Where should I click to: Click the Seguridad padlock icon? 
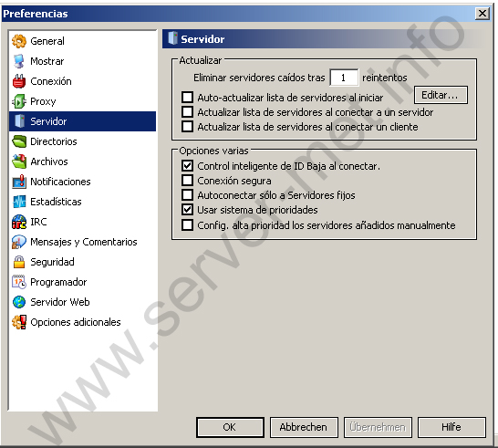[x=19, y=262]
